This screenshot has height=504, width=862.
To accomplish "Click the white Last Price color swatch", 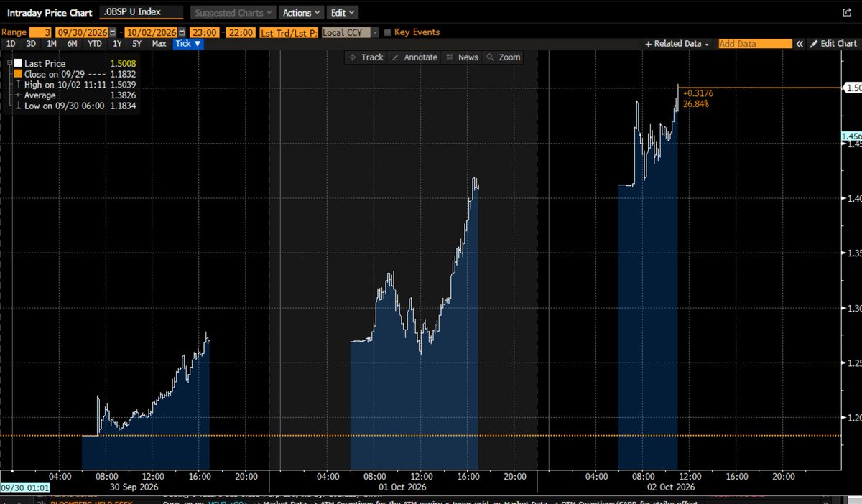I will point(17,63).
